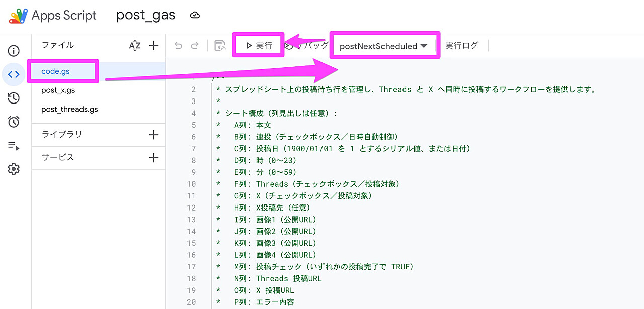Viewport: 644px width, 309px height.
Task: Click the Apps Script logo
Action: point(18,15)
